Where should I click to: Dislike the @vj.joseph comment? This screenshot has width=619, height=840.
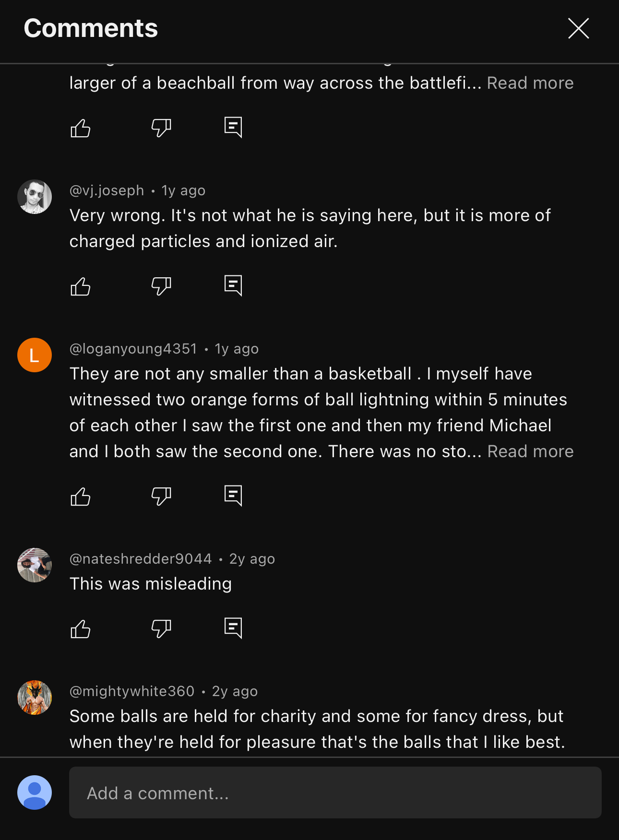coord(161,286)
